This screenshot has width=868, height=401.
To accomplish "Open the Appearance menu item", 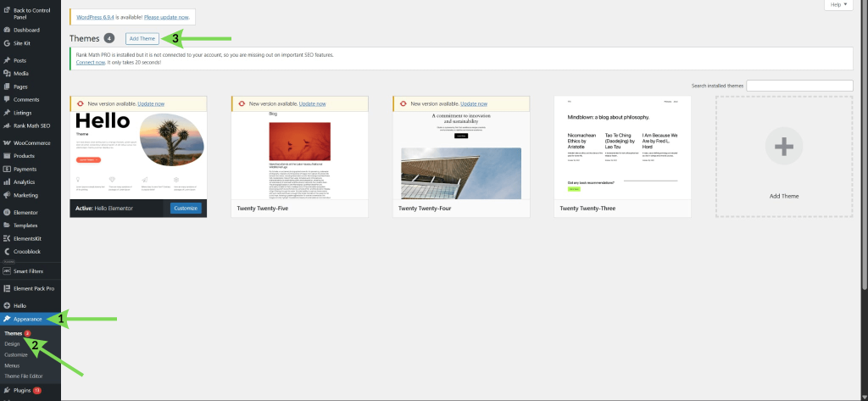I will click(30, 319).
